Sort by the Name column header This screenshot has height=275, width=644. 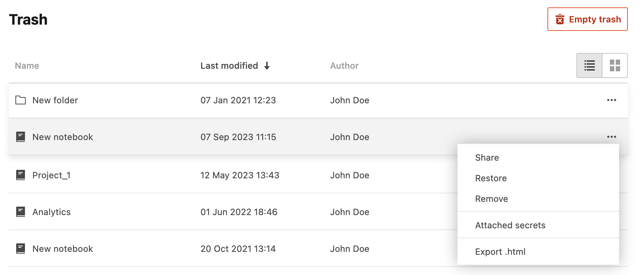(x=27, y=66)
